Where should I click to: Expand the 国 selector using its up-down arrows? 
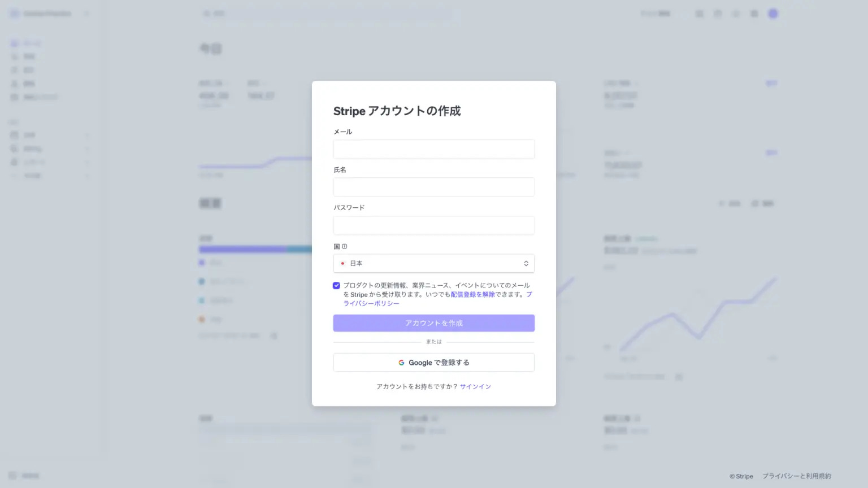click(x=526, y=263)
